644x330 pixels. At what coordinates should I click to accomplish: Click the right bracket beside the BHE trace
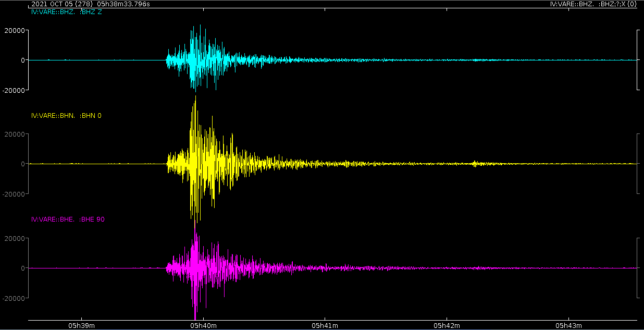[638, 267]
